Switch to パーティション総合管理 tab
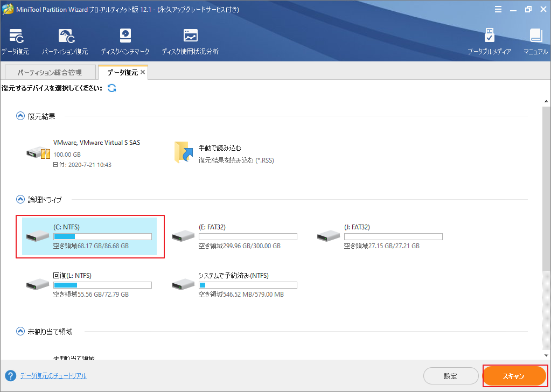Viewport: 551px width, 392px height. click(50, 72)
